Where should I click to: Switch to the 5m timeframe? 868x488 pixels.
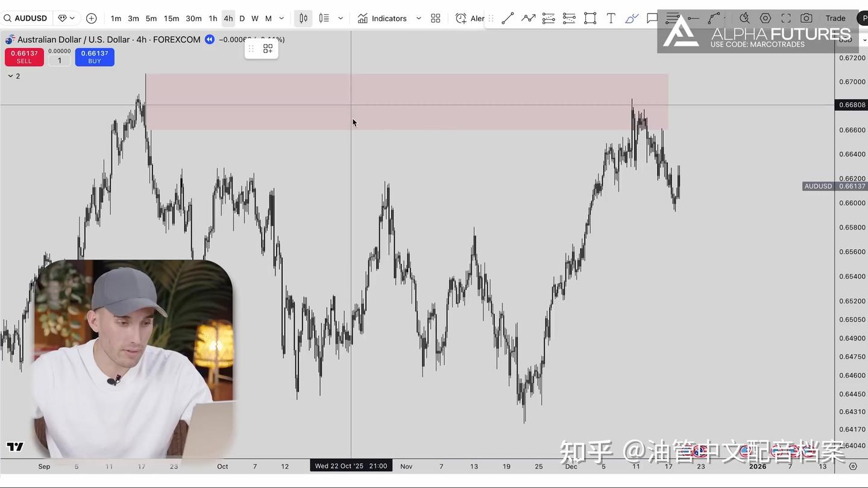(x=151, y=18)
